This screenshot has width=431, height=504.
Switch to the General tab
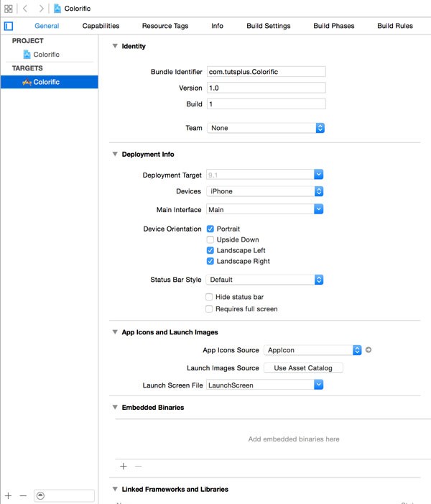pyautogui.click(x=47, y=26)
